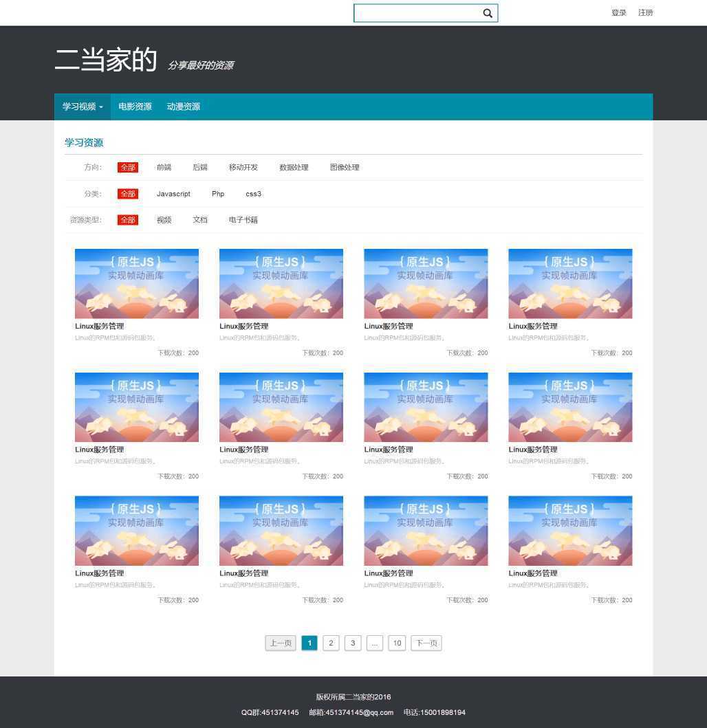Viewport: 707px width, 728px height.
Task: Click the 下一页 next page button
Action: click(426, 643)
